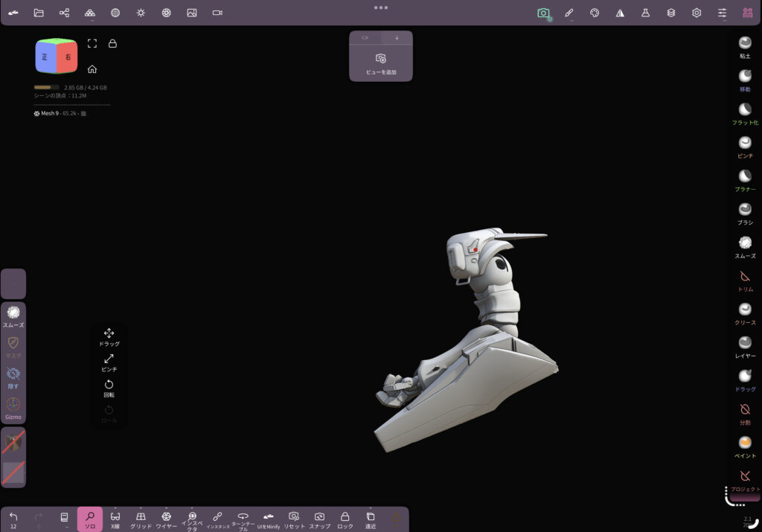Open the painting palette menu
This screenshot has height=532, width=762.
[x=595, y=13]
